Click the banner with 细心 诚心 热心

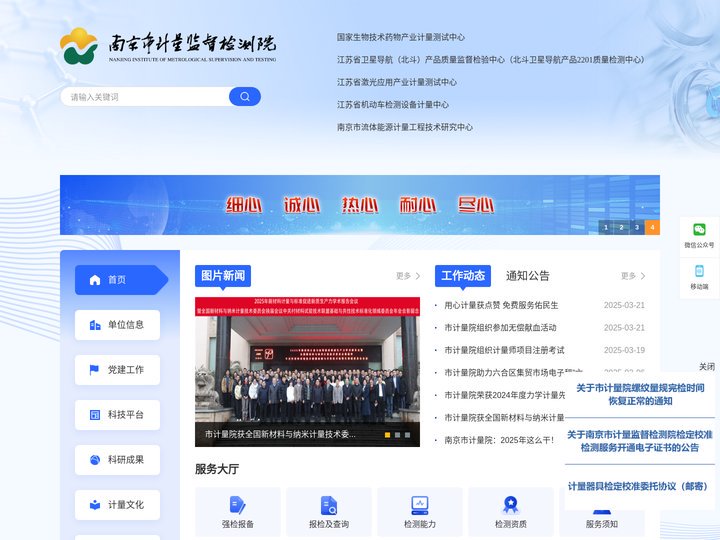click(360, 205)
